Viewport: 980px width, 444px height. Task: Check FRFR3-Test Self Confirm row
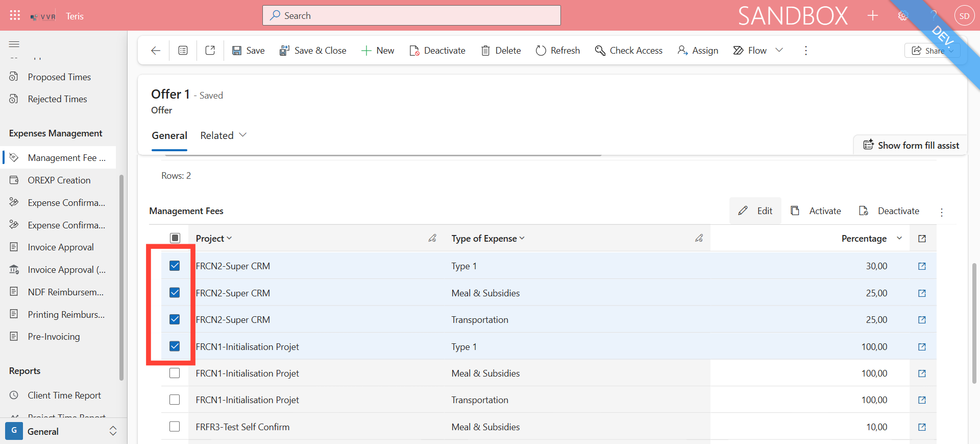coord(175,427)
